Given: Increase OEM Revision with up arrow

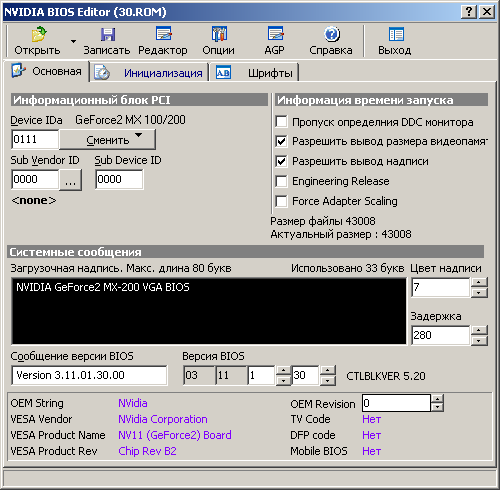Looking at the screenshot, I should (x=437, y=399).
